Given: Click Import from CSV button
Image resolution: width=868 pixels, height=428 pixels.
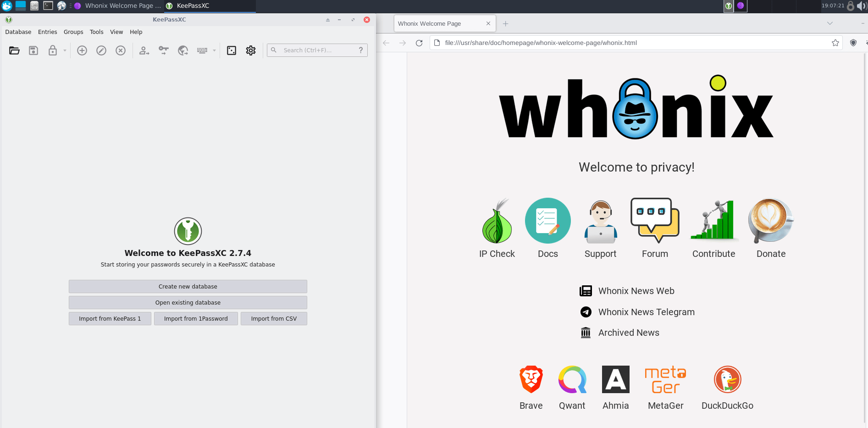Looking at the screenshot, I should [274, 319].
